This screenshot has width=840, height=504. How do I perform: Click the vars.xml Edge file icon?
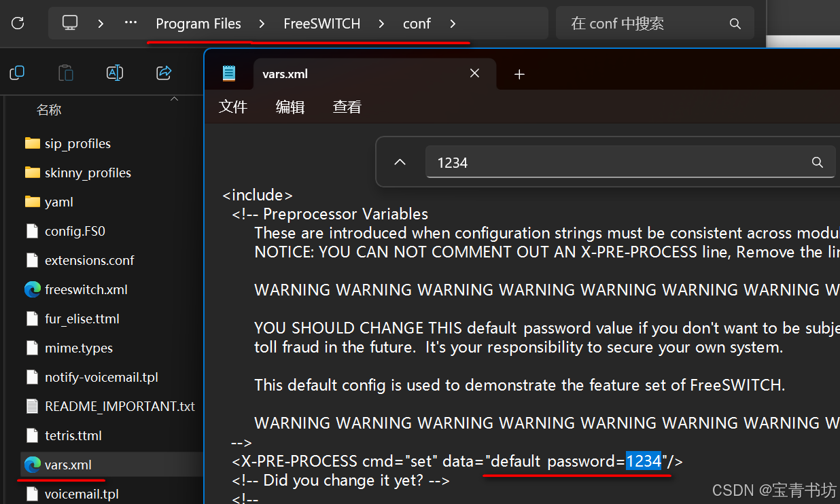tap(32, 465)
